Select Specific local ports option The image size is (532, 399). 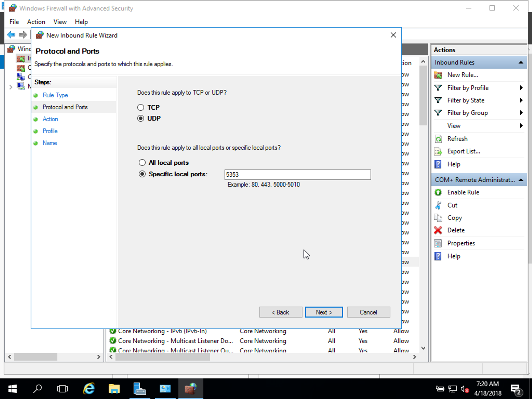click(142, 174)
